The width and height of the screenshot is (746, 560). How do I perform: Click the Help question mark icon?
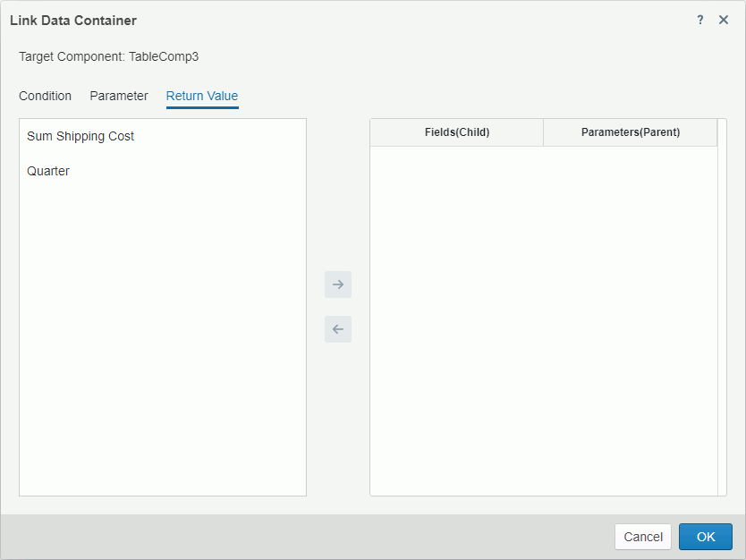(699, 20)
